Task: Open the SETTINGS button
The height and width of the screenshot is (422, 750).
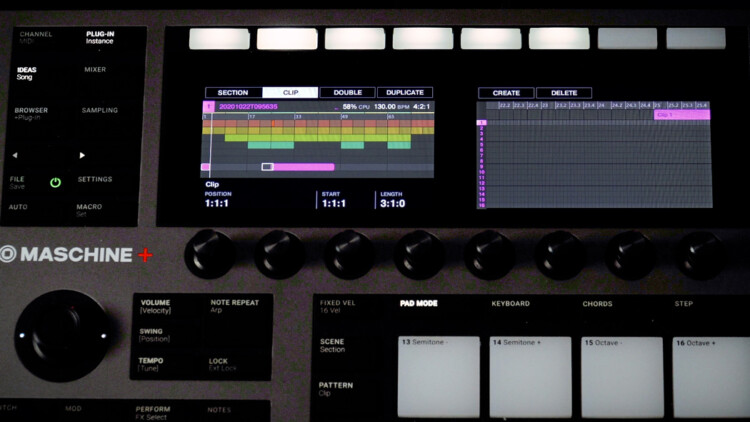Action: click(x=95, y=179)
